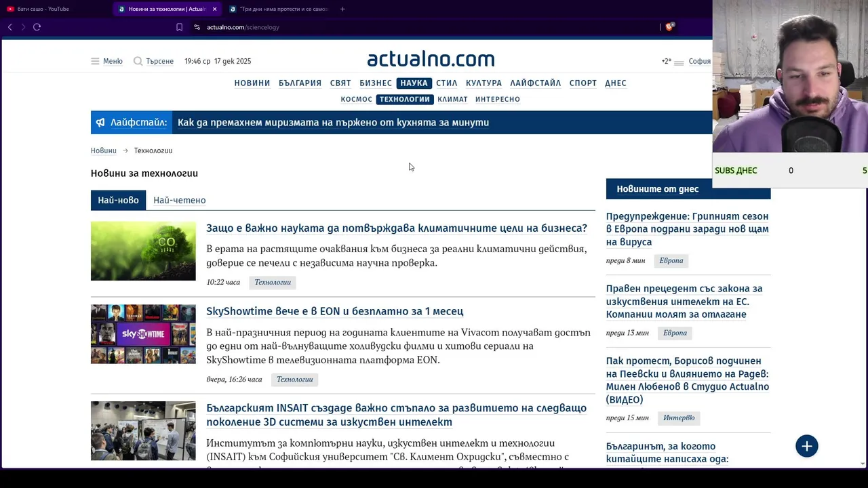
Task: Open site settings icon beside the URL
Action: point(197,27)
